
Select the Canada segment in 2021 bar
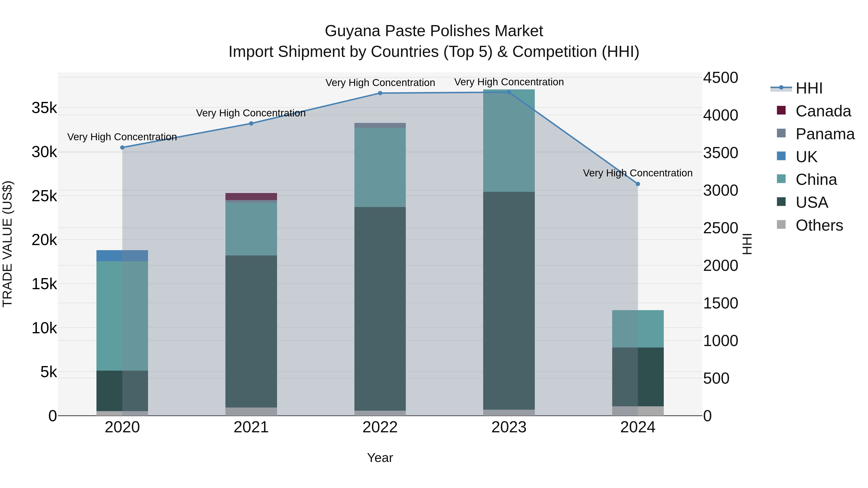pos(251,197)
